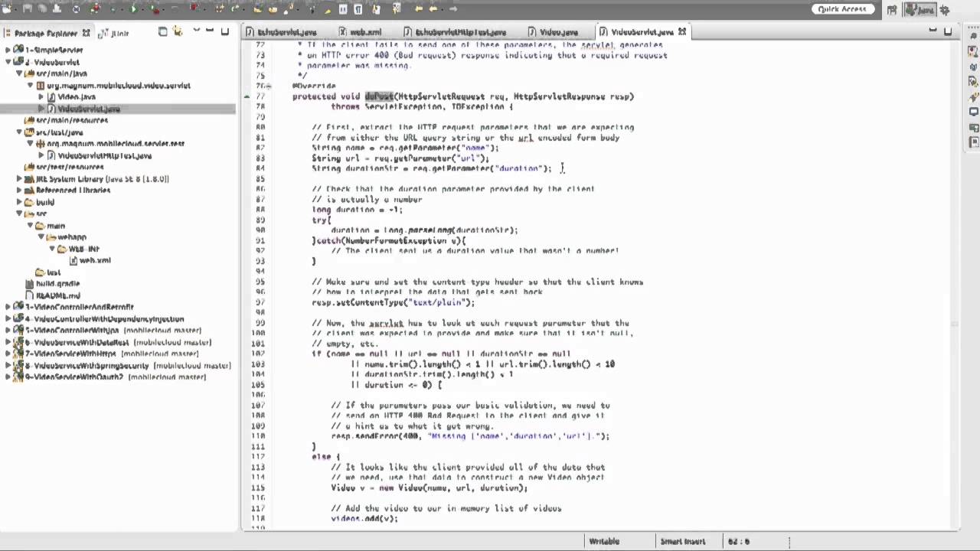Click the Forward navigation arrow in toolbar
The height and width of the screenshot is (551, 980).
pyautogui.click(x=453, y=8)
